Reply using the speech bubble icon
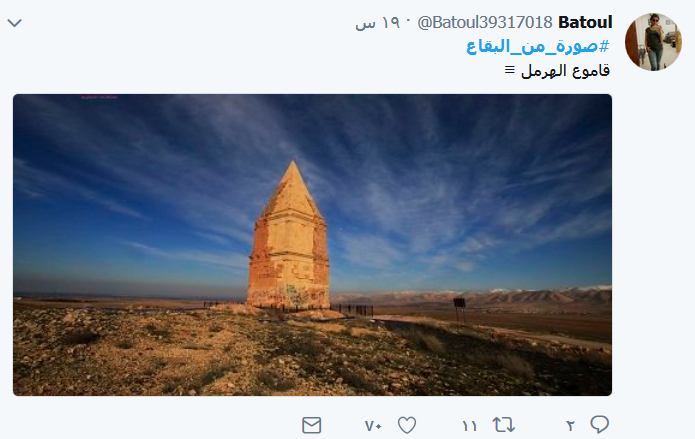The width and height of the screenshot is (695, 439). pyautogui.click(x=599, y=425)
